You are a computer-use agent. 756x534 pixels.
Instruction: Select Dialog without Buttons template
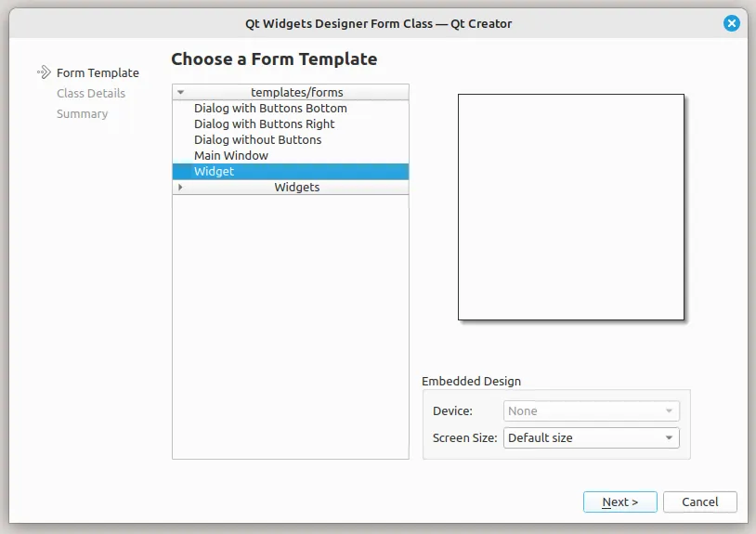click(x=291, y=139)
